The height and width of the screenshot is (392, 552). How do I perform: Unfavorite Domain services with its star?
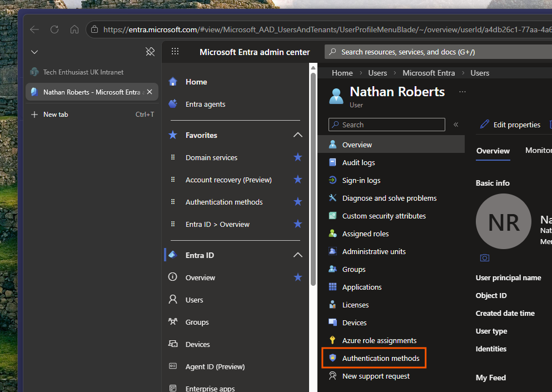click(298, 157)
